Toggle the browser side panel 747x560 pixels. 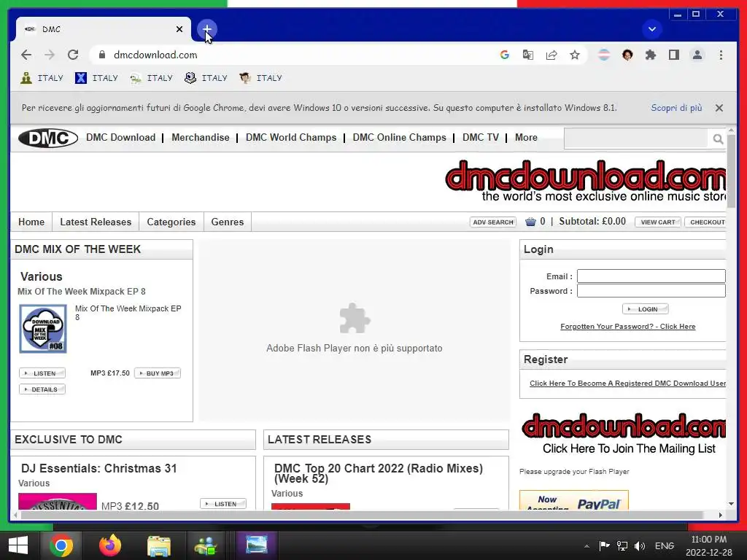point(673,55)
